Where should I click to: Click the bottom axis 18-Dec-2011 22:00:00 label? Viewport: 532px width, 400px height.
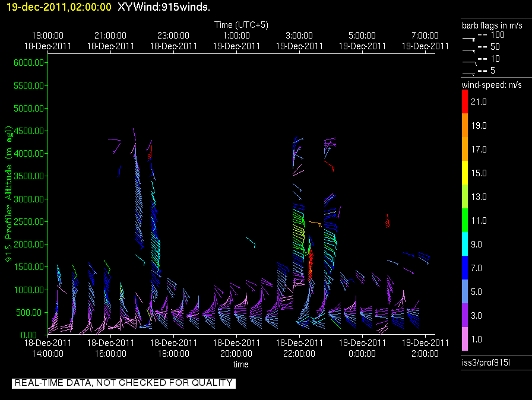tap(299, 348)
